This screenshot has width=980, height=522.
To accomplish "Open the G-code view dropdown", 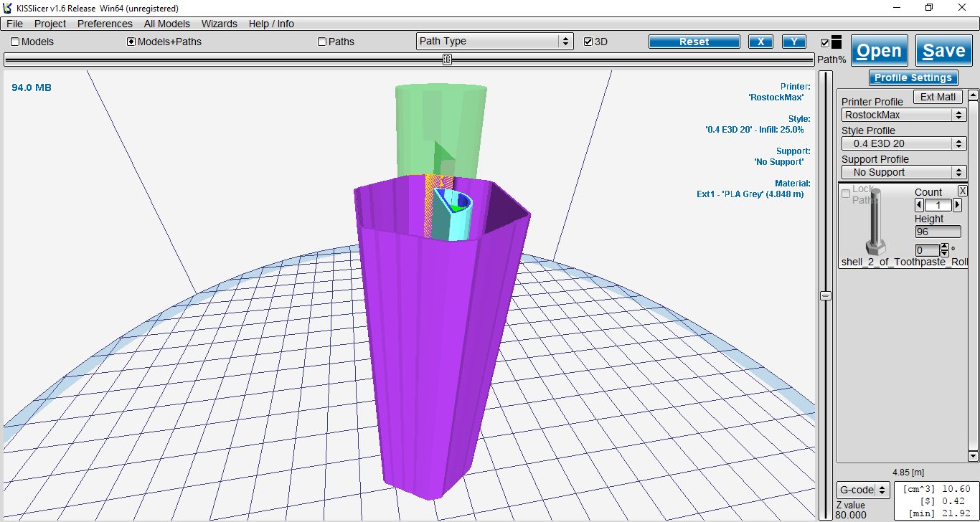I will pos(863,490).
